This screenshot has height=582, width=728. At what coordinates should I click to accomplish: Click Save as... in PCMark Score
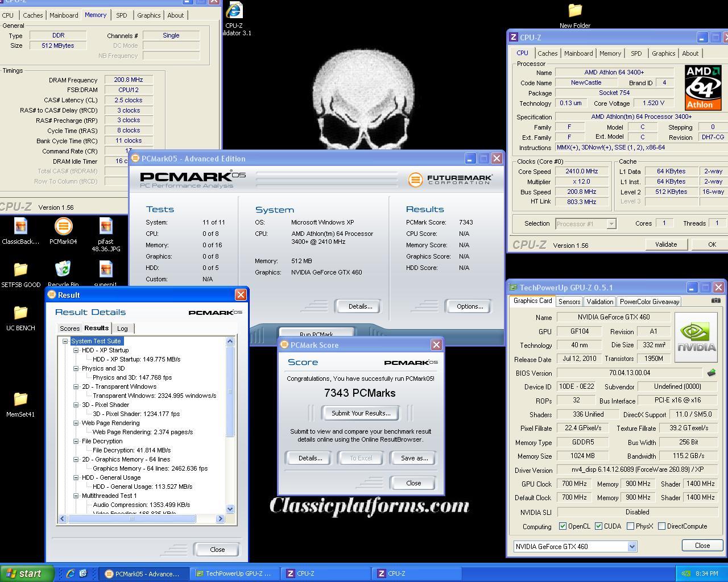[414, 458]
